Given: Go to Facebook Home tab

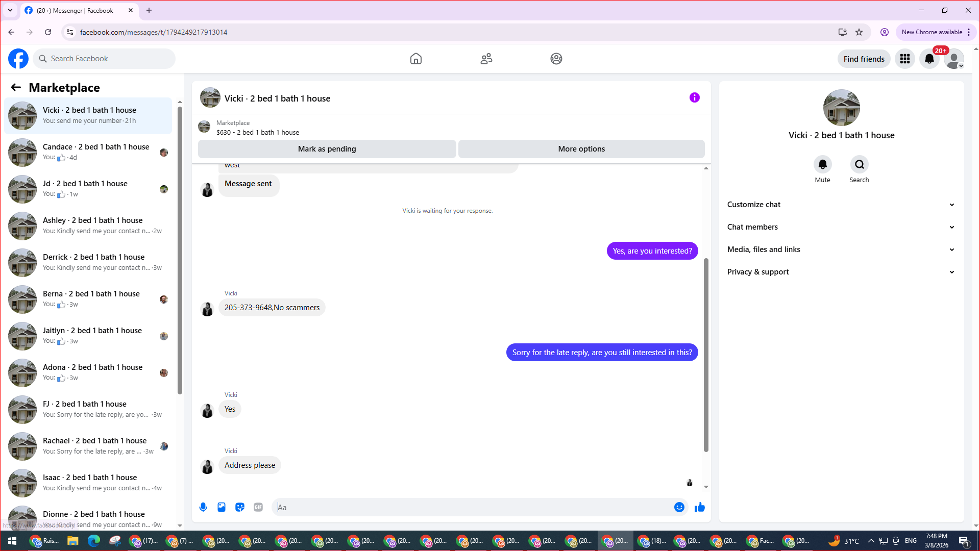Looking at the screenshot, I should [416, 59].
